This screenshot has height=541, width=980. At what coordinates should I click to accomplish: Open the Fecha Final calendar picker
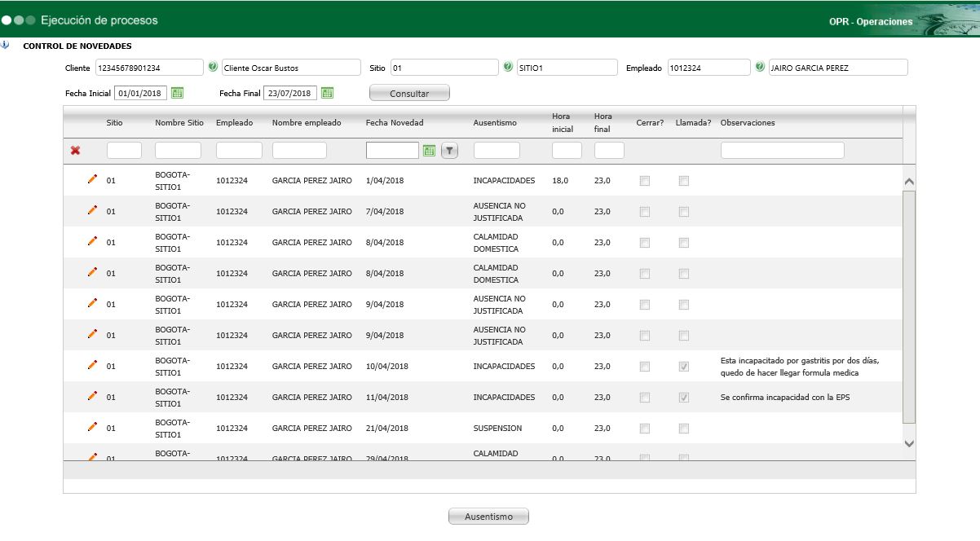(x=327, y=93)
